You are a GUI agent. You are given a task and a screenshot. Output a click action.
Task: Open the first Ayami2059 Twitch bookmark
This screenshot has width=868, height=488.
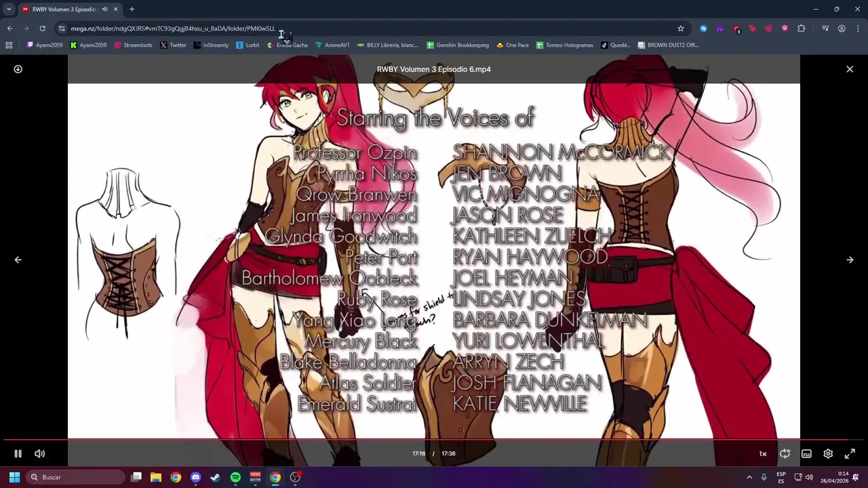tap(45, 45)
